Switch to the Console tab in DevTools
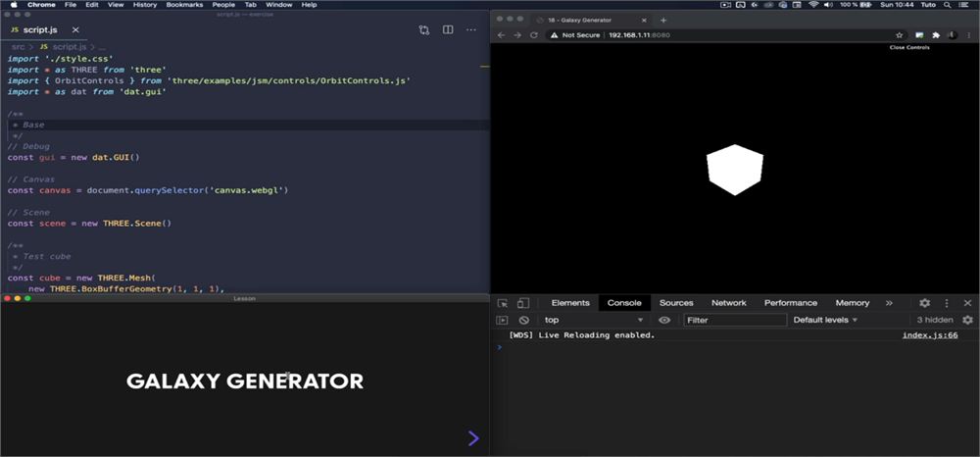 (624, 303)
